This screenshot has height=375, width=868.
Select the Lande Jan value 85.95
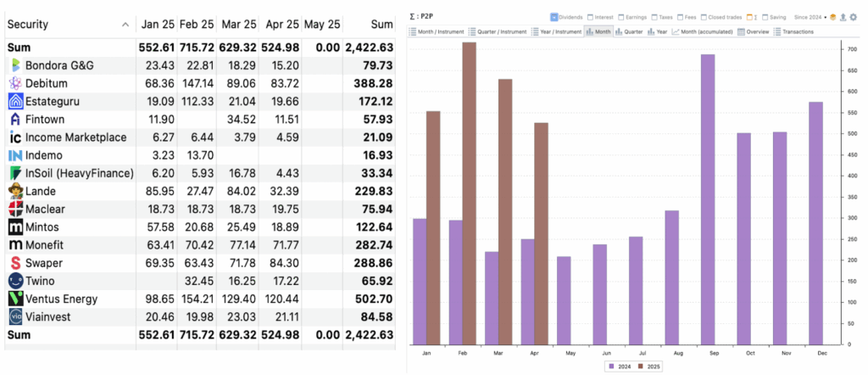[x=160, y=191]
